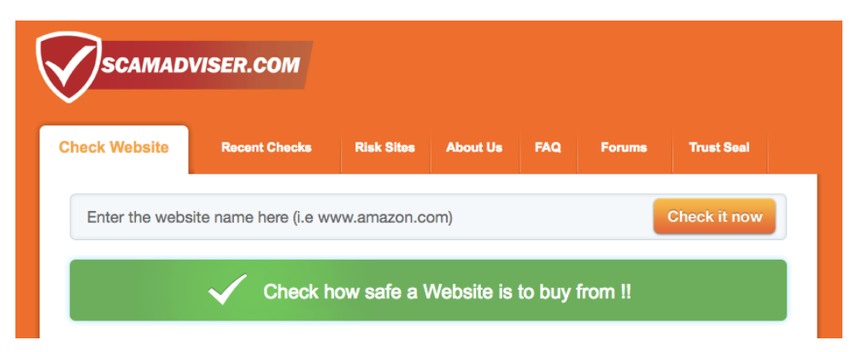Select the Check Website tab
The height and width of the screenshot is (352, 868).
(114, 148)
